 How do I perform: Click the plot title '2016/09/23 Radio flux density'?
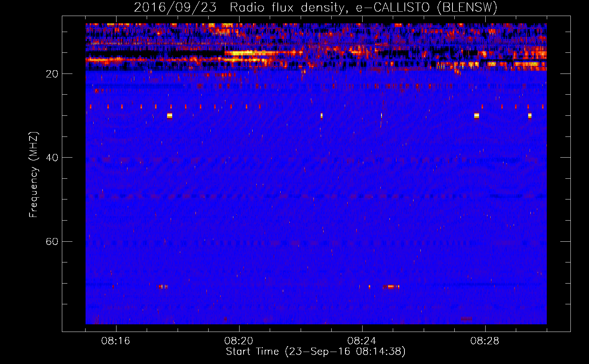point(316,7)
